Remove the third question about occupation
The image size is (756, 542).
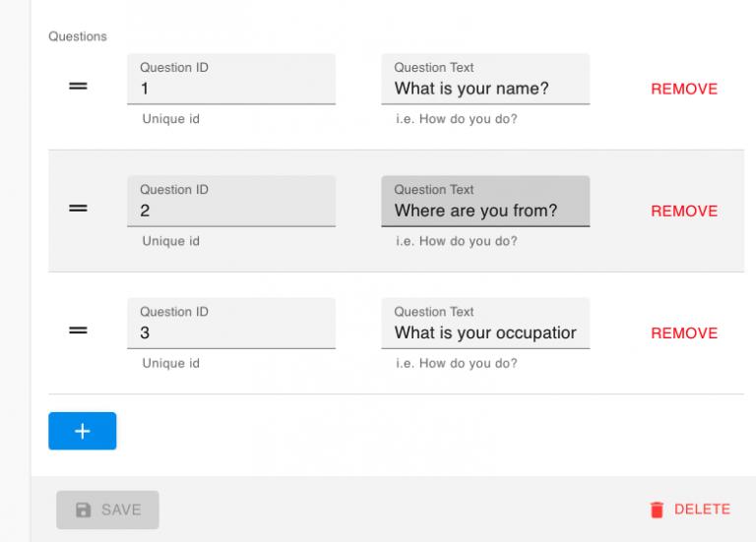684,332
